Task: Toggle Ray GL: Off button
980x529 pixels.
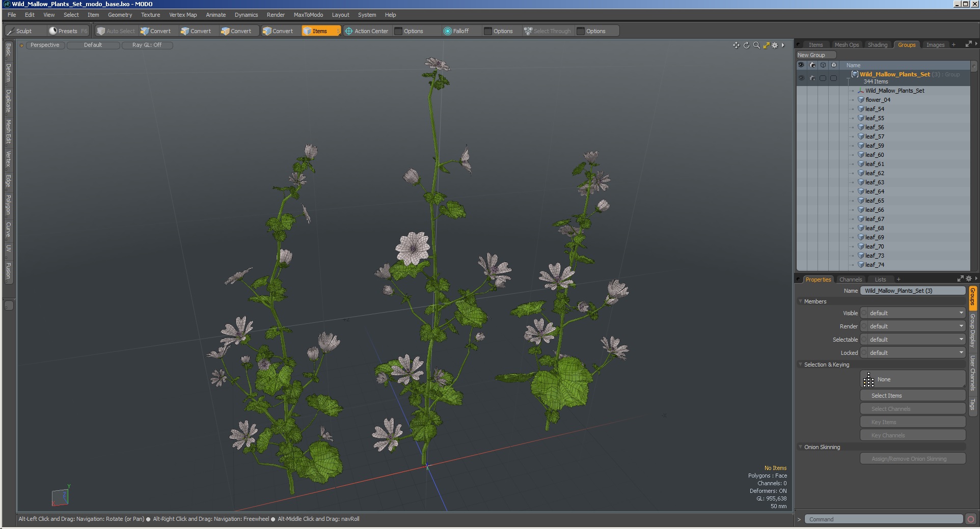Action: [147, 45]
